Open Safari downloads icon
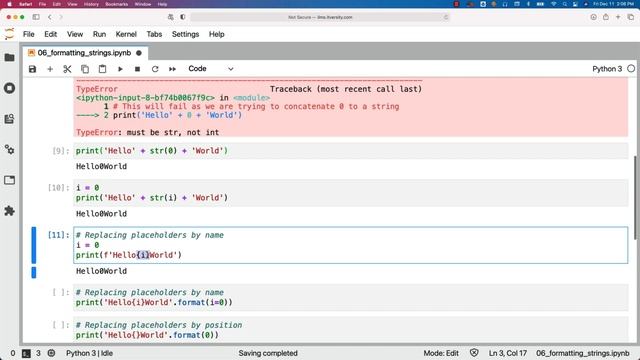Image resolution: width=640 pixels, height=360 pixels. point(593,17)
